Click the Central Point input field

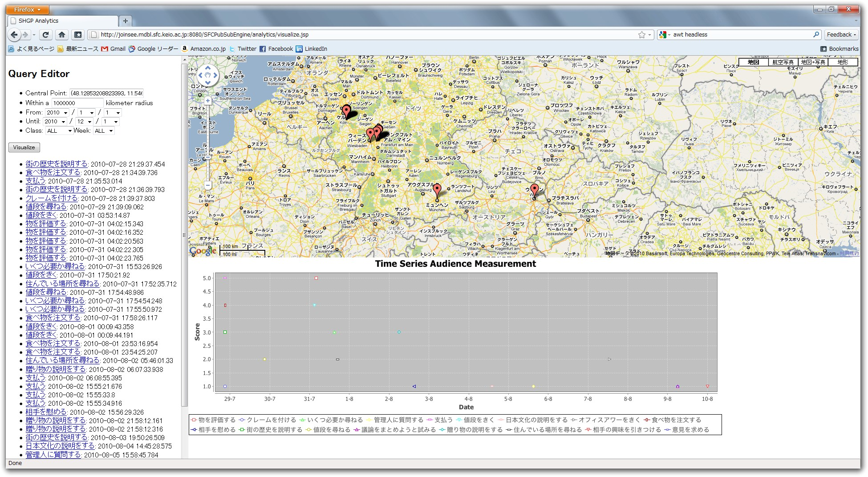(107, 93)
